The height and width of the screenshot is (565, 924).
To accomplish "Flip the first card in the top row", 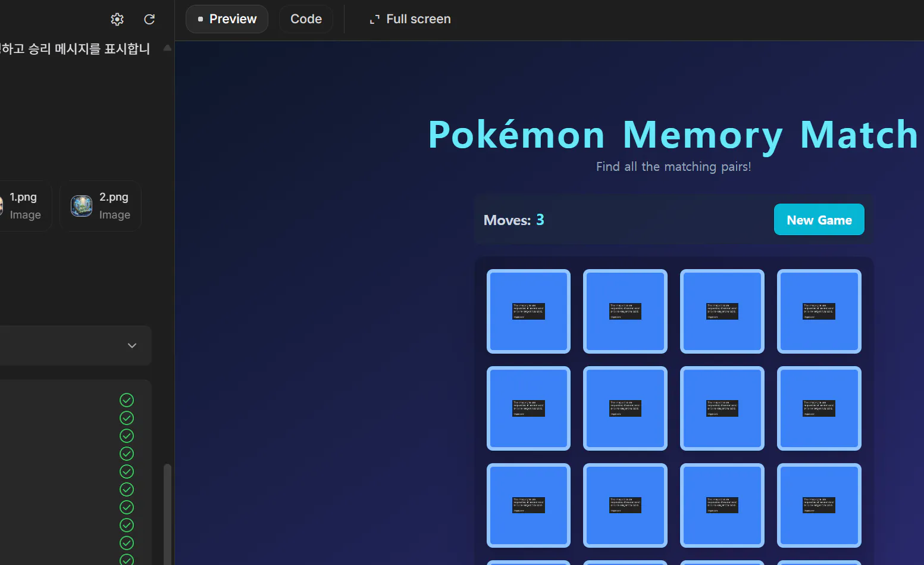I will (x=528, y=311).
